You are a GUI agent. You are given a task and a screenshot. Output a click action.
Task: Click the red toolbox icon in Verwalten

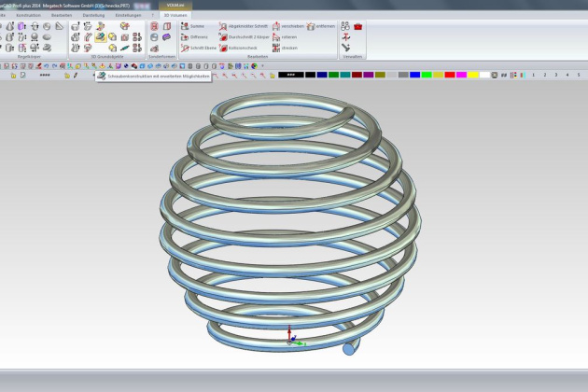357,27
